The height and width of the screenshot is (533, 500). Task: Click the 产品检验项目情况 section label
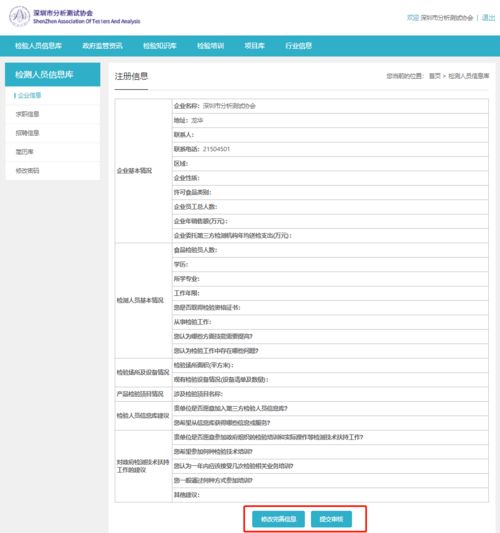pos(140,394)
